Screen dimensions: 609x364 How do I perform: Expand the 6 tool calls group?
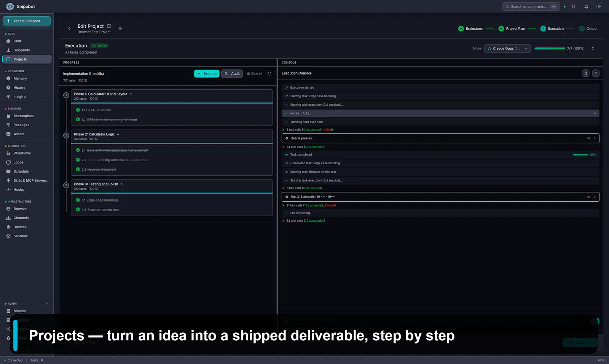point(283,188)
